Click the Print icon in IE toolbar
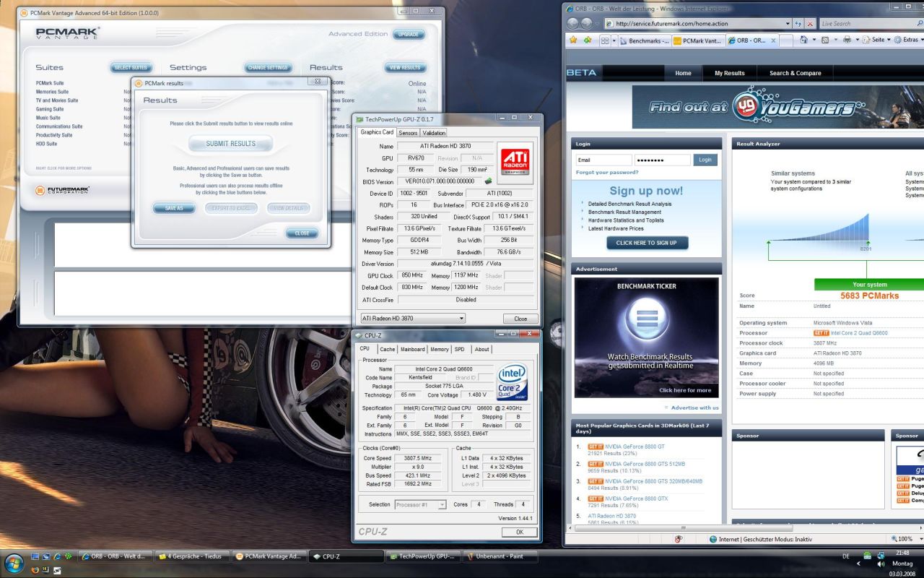The height and width of the screenshot is (578, 924). 847,40
